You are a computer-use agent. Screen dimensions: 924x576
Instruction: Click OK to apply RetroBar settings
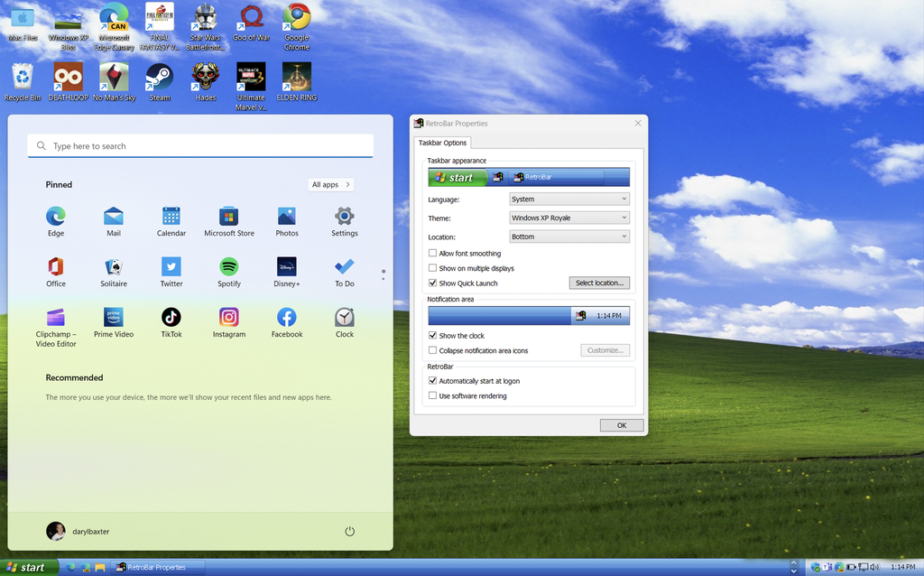coord(621,424)
